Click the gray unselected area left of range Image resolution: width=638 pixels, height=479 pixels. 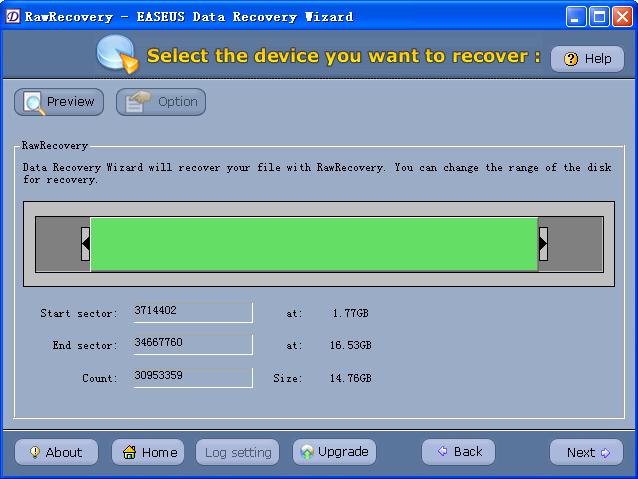pyautogui.click(x=59, y=244)
